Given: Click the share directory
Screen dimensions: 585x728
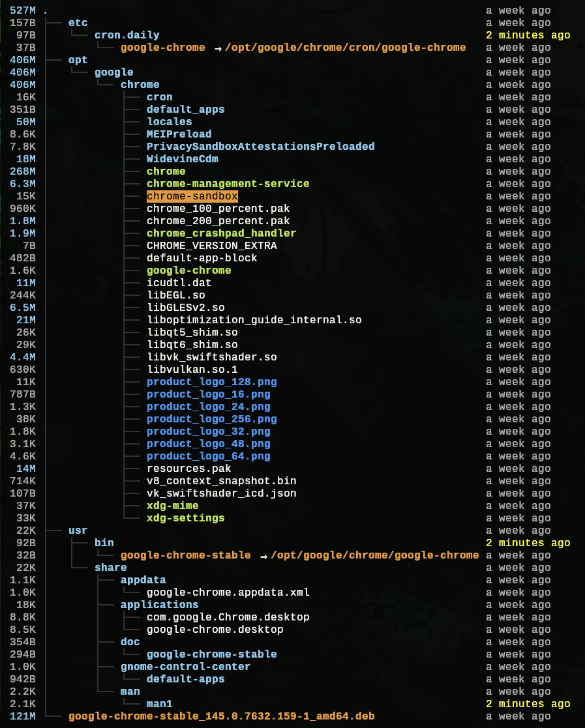Looking at the screenshot, I should 111,568.
